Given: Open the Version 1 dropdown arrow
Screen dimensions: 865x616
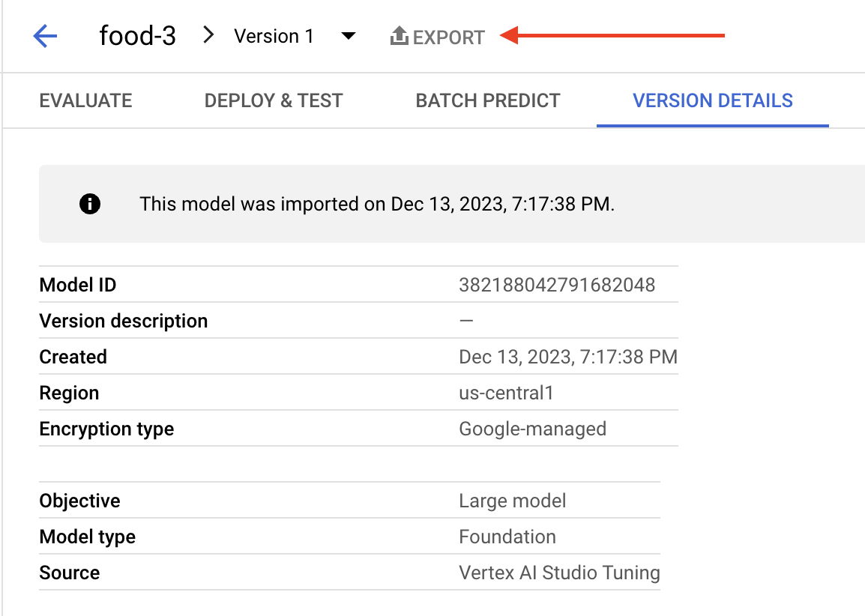Looking at the screenshot, I should click(x=348, y=37).
